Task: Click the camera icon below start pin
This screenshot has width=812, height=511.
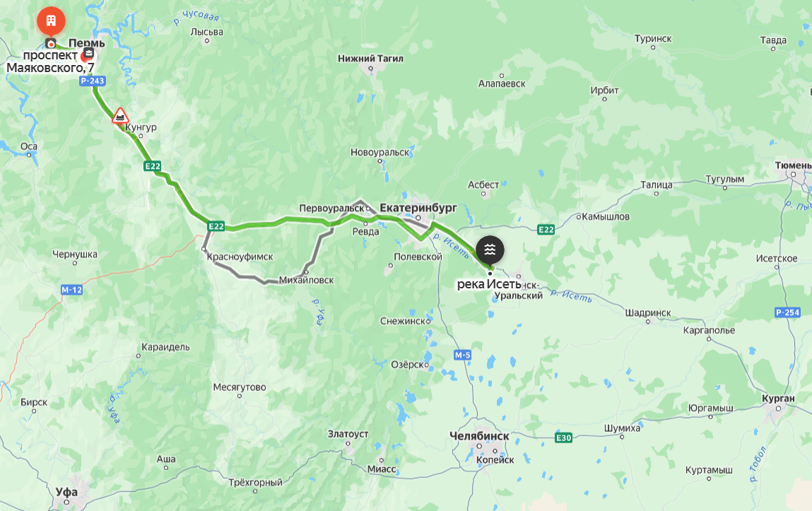Action: tap(51, 44)
